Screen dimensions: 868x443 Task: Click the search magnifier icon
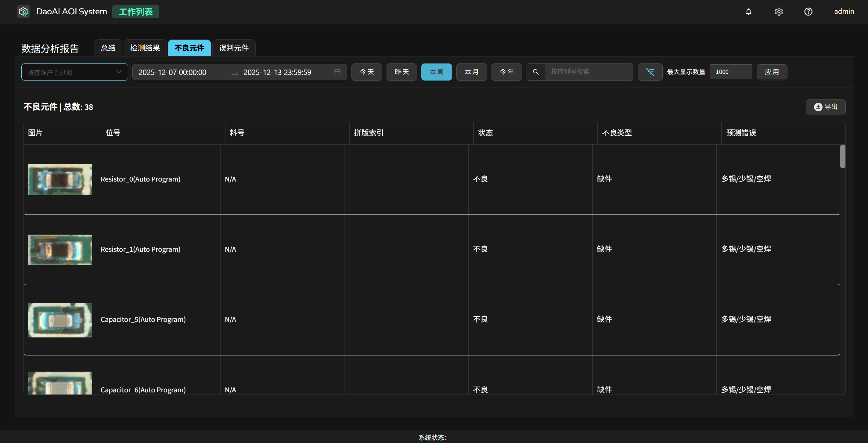point(535,72)
